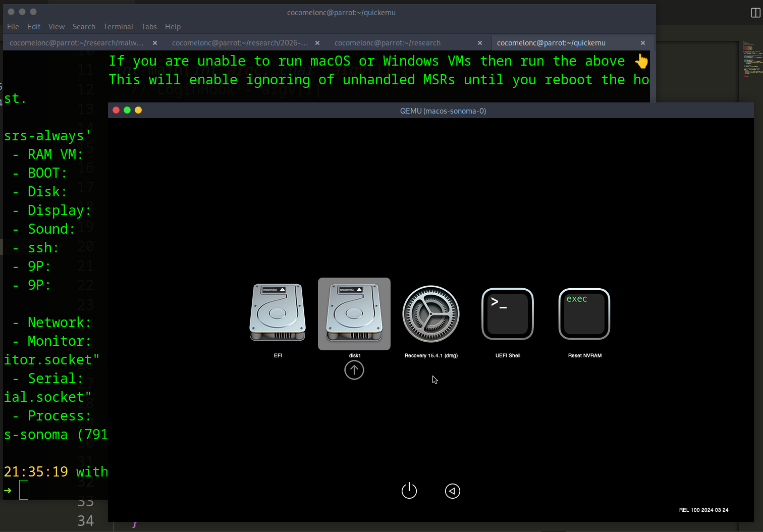
Task: Confirm boot via up-arrow under disk1
Action: (x=354, y=370)
